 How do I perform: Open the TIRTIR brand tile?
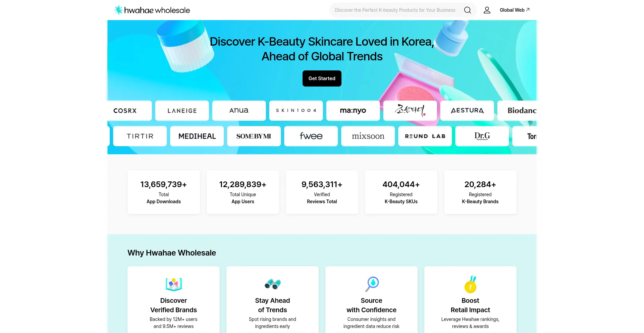[x=140, y=136]
